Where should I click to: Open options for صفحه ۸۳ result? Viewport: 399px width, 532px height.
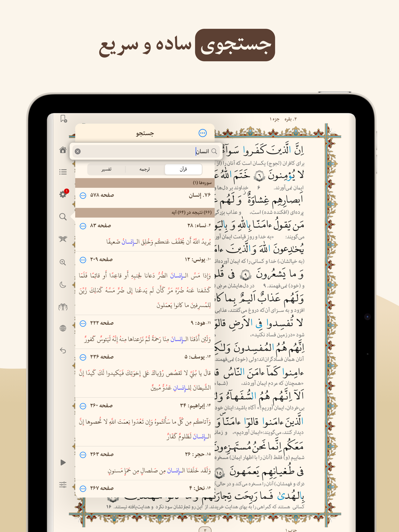83,226
